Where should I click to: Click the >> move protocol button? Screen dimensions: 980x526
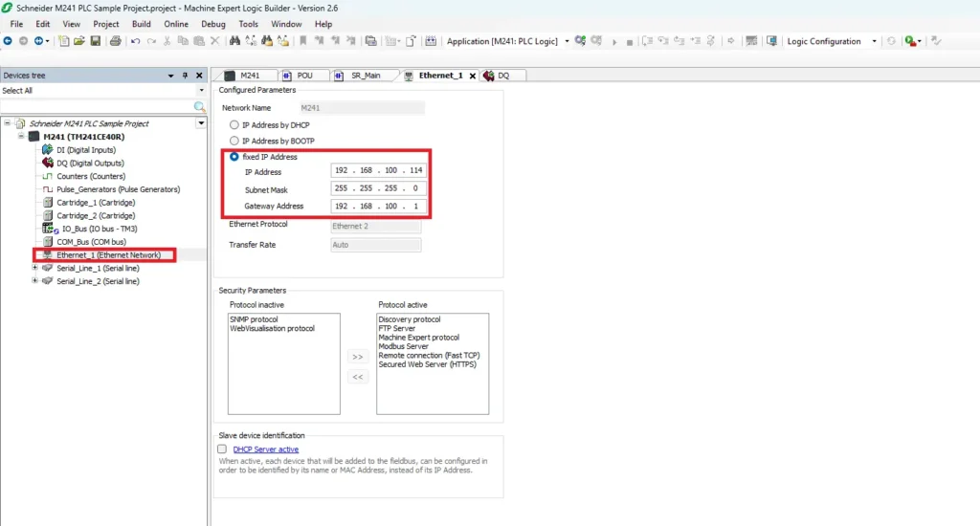(358, 357)
